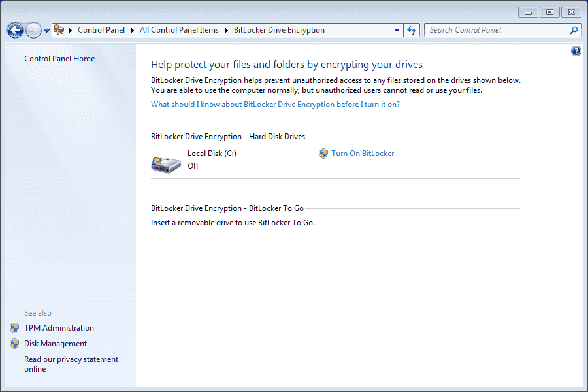Click inside the Search Control Panel field
This screenshot has height=392, width=588.
click(497, 29)
